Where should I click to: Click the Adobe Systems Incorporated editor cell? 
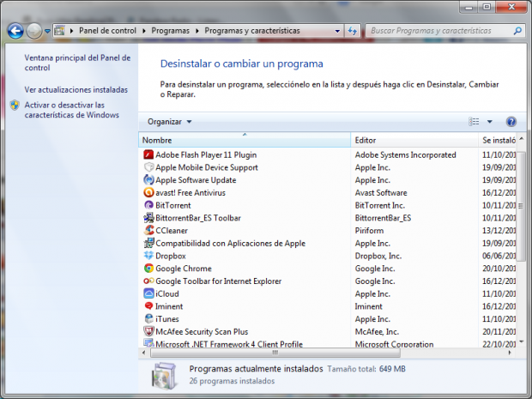tap(406, 154)
